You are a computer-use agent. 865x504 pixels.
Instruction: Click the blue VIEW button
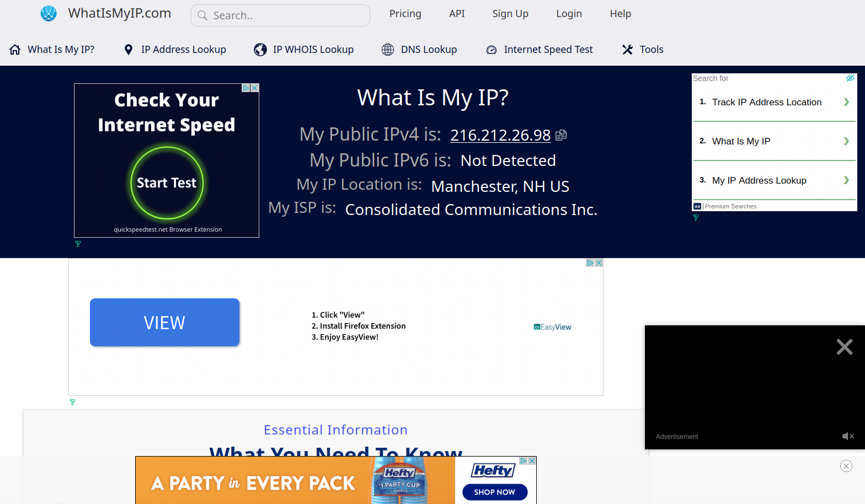(x=164, y=323)
